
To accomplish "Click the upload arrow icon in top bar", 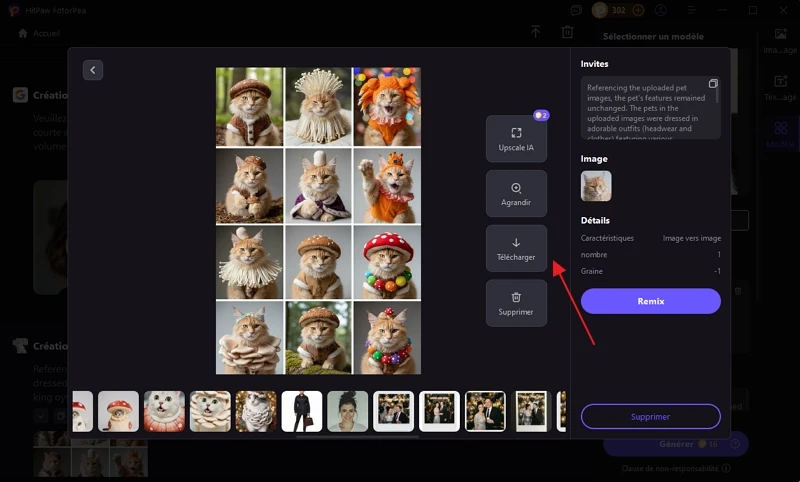I will tap(535, 32).
